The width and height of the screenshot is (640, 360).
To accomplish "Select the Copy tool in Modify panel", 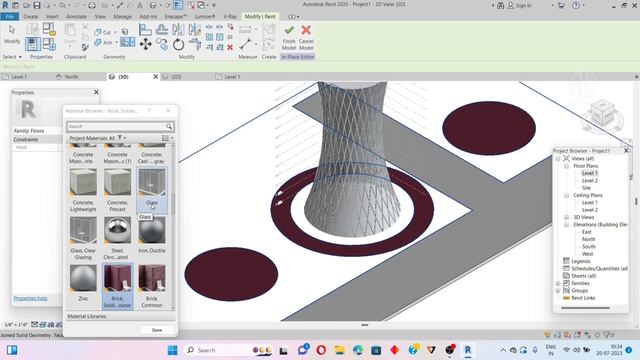I will click(x=162, y=44).
